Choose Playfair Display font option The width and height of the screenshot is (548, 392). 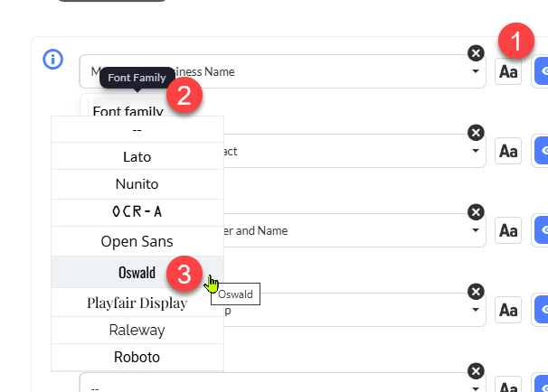click(137, 303)
